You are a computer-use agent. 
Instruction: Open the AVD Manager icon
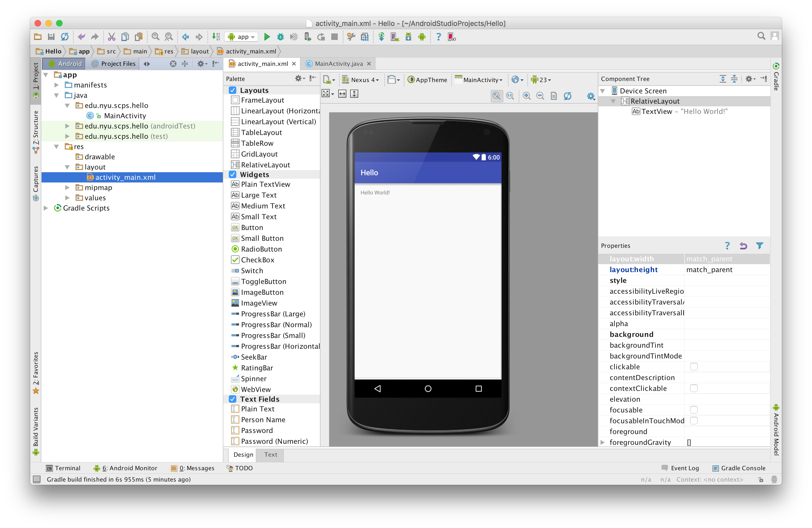[395, 37]
